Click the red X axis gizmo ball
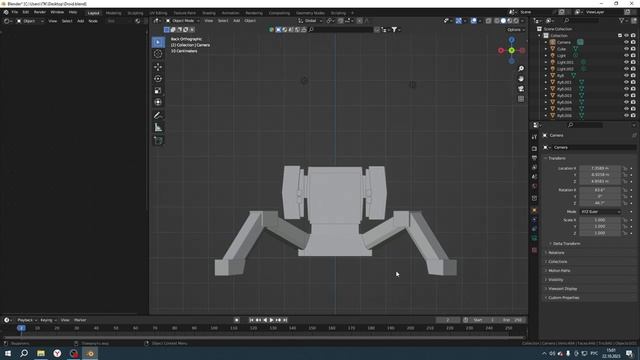The image size is (640, 360). [x=501, y=51]
